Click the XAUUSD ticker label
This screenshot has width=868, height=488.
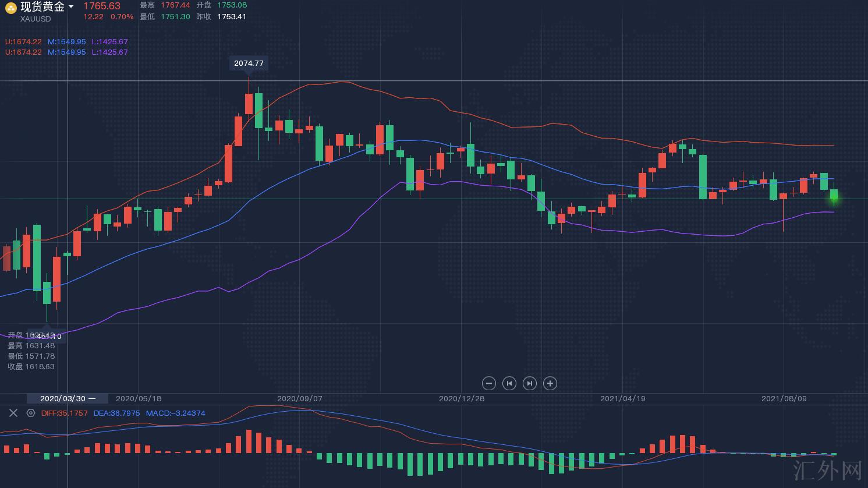pyautogui.click(x=36, y=19)
